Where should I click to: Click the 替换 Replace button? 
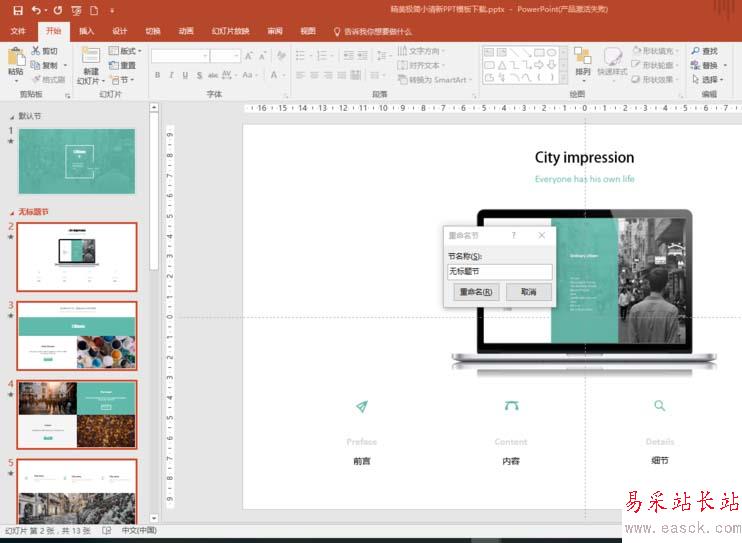[705, 65]
